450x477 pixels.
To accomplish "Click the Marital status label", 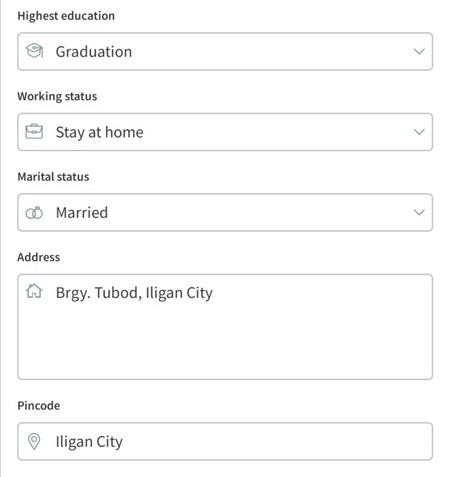I will tap(53, 177).
